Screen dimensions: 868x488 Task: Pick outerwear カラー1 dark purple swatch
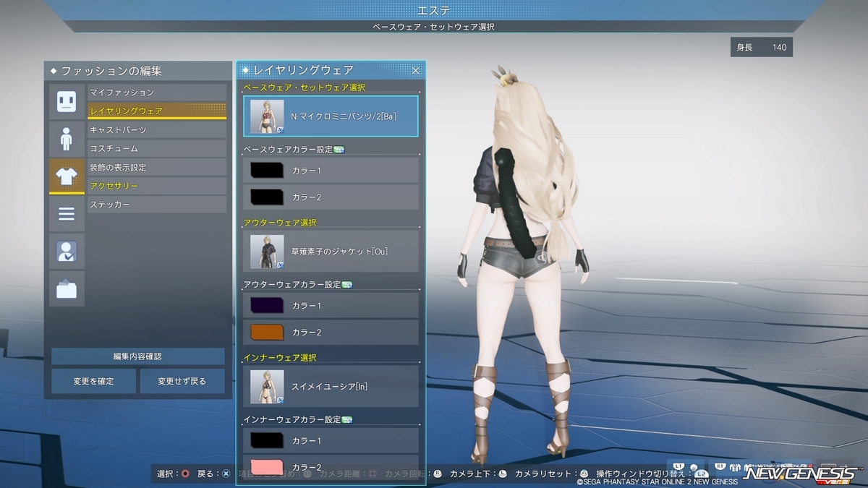(267, 306)
